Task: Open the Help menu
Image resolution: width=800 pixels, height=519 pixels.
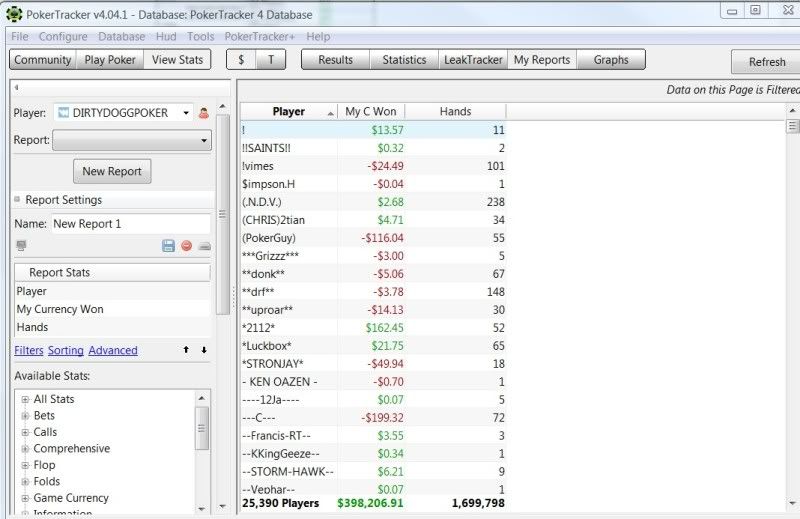Action: (318, 37)
